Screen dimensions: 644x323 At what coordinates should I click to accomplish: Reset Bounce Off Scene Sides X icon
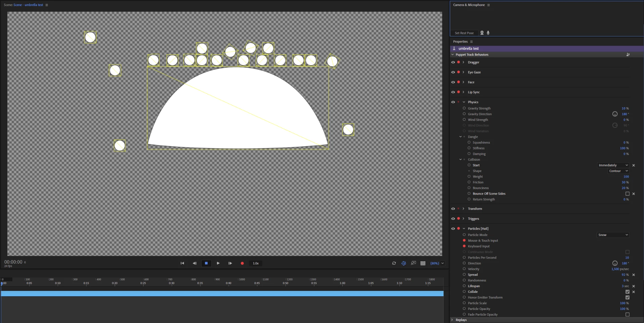634,194
